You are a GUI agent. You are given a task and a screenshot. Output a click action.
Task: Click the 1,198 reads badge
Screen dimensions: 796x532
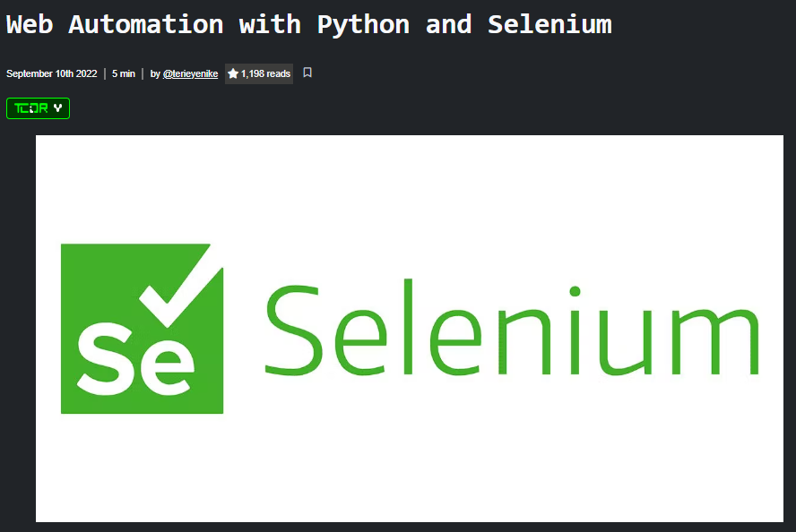click(x=259, y=73)
